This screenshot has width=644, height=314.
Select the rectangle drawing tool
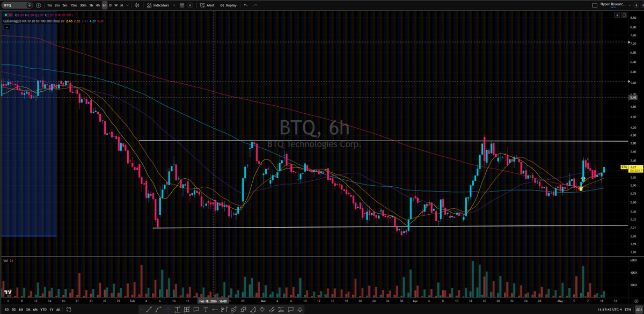196,309
